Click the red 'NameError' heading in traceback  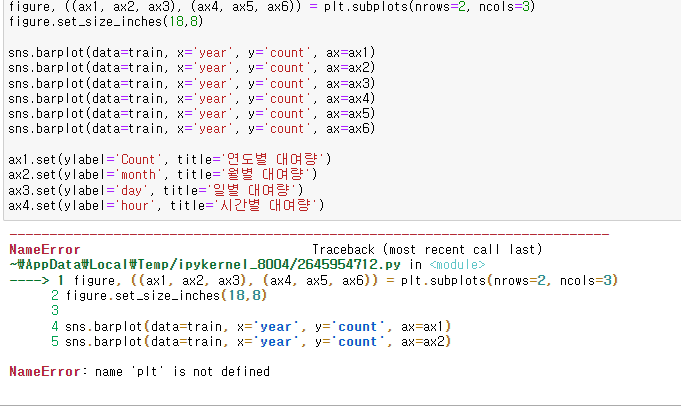click(x=45, y=249)
